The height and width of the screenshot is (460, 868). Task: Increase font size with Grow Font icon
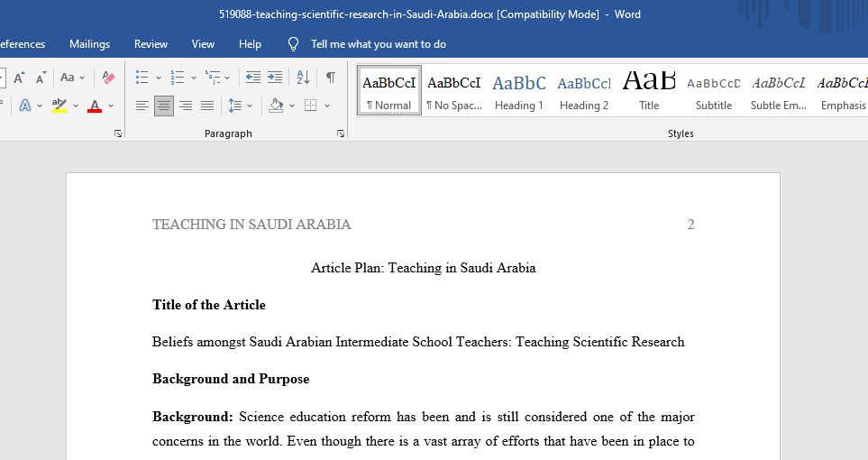pyautogui.click(x=19, y=78)
